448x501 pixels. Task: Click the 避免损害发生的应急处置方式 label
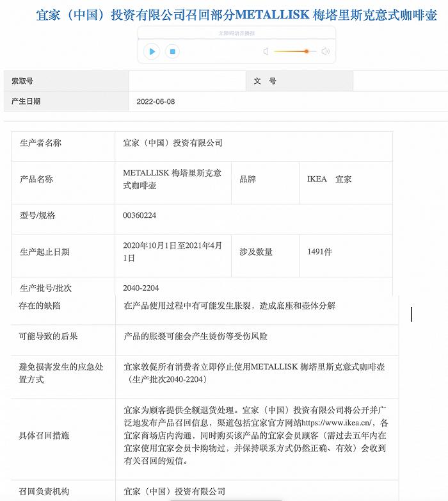tap(61, 374)
